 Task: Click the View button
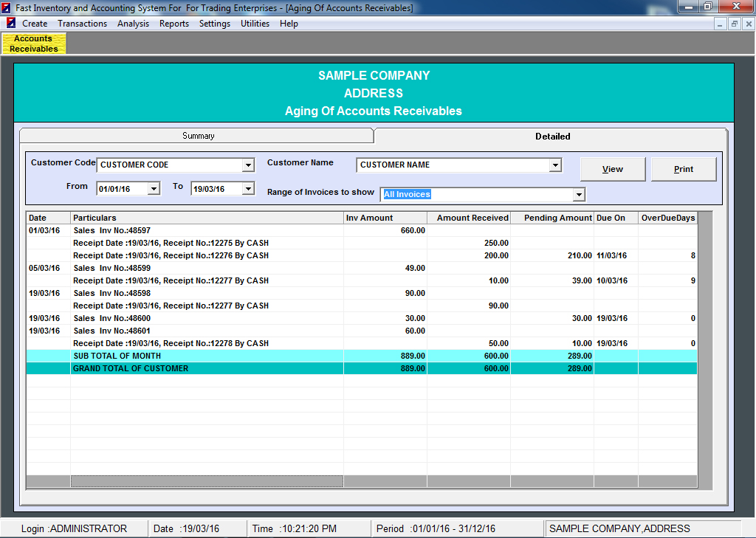click(613, 169)
